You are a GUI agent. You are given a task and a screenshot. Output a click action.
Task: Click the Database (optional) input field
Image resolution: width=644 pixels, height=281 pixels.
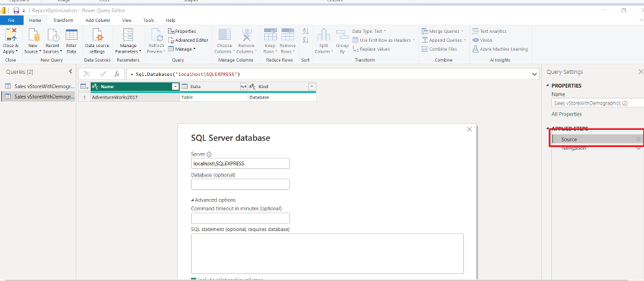(240, 184)
